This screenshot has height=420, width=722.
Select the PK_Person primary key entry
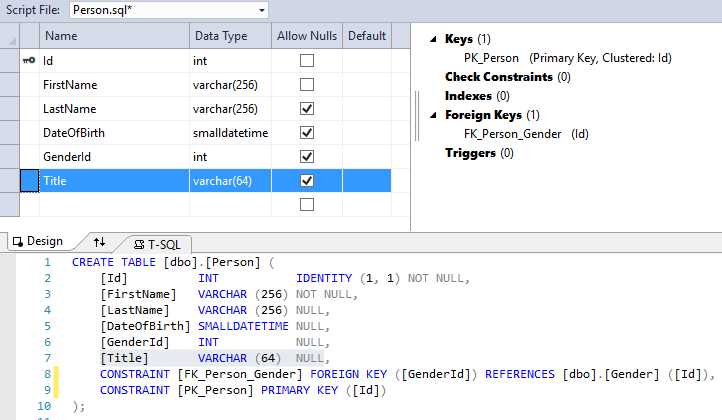tap(568, 58)
